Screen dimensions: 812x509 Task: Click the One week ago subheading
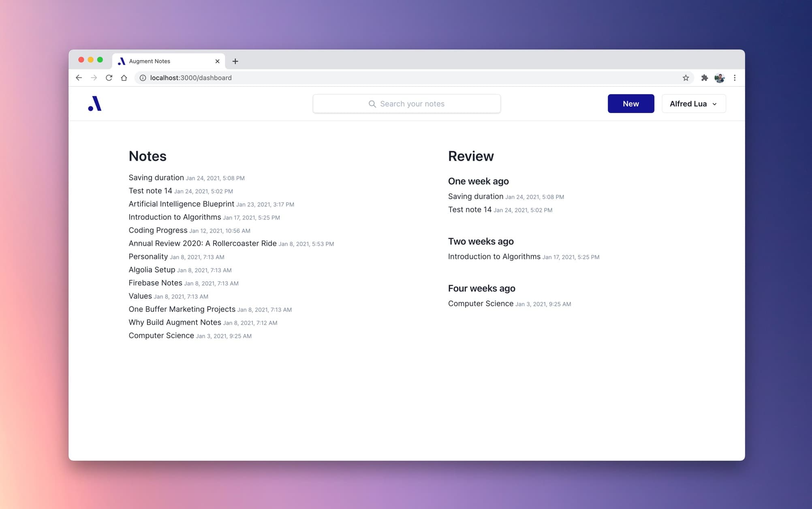pos(478,181)
